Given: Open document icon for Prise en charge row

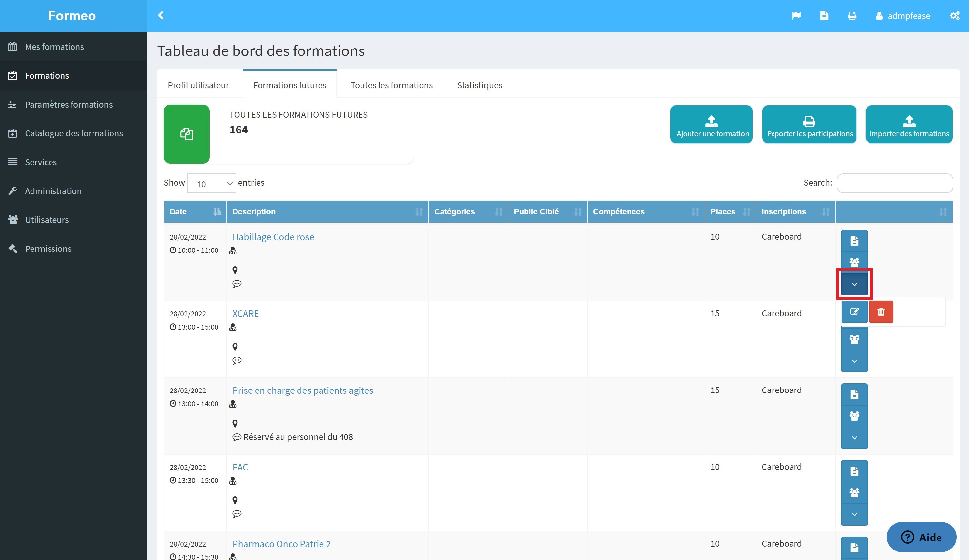Looking at the screenshot, I should (854, 394).
